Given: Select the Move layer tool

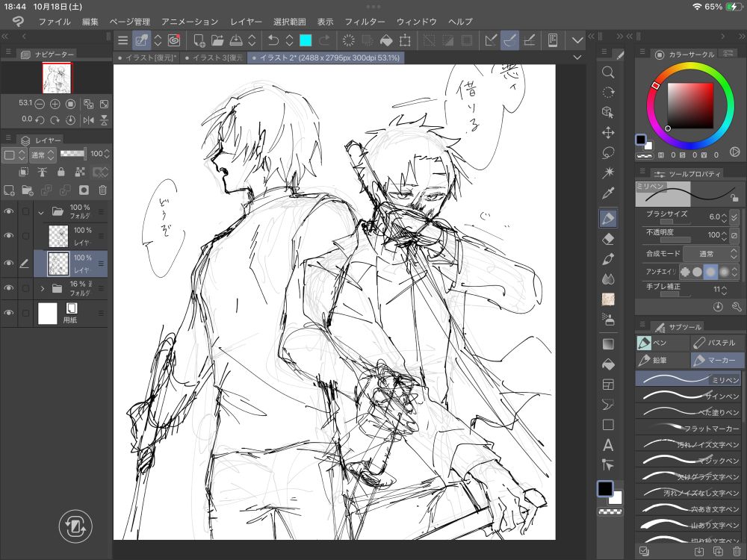Looking at the screenshot, I should coord(608,132).
